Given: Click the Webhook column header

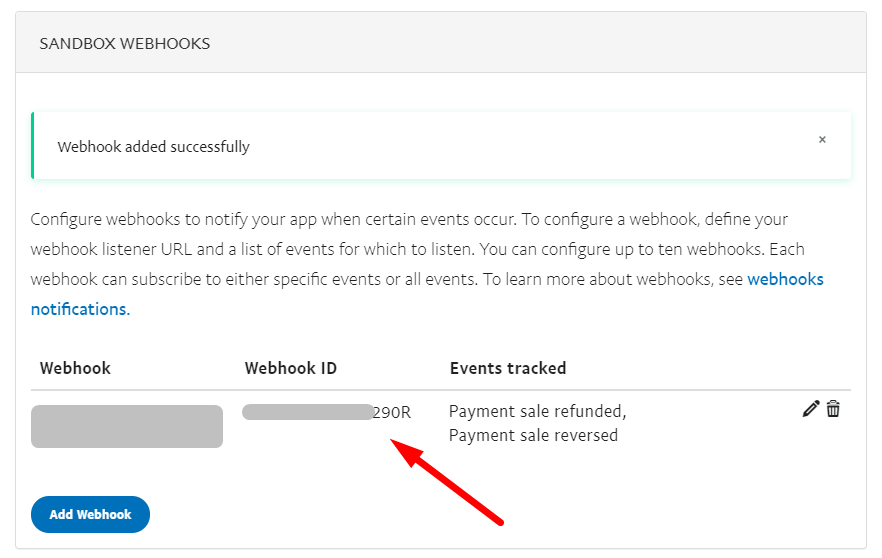Looking at the screenshot, I should pos(75,368).
